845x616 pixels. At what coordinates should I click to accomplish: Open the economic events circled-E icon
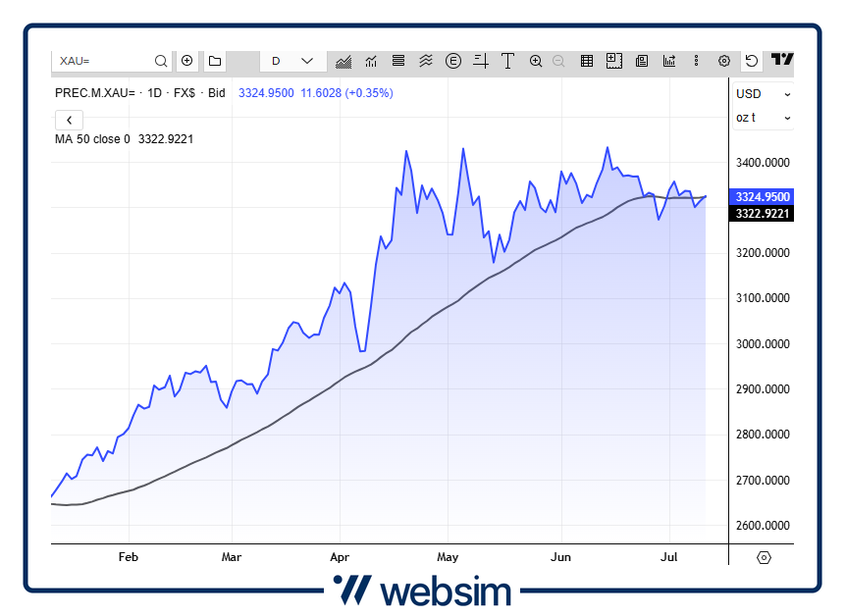click(452, 61)
